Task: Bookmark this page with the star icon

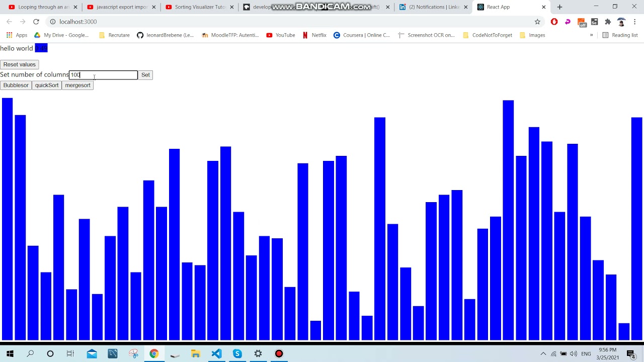Action: tap(537, 22)
